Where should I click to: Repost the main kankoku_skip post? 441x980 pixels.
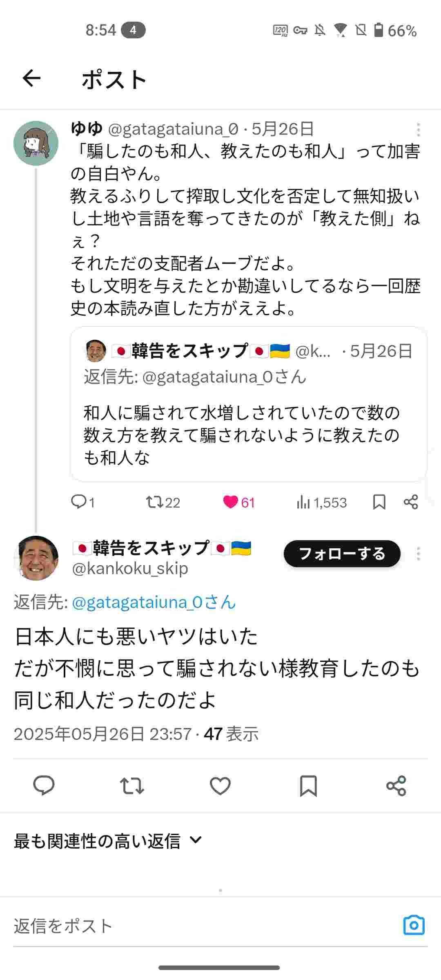(x=132, y=786)
